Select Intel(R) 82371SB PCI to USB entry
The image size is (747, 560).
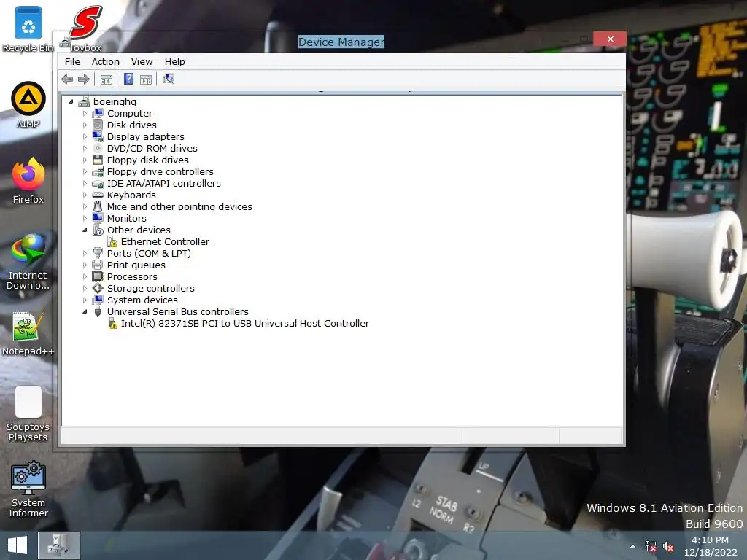[245, 323]
